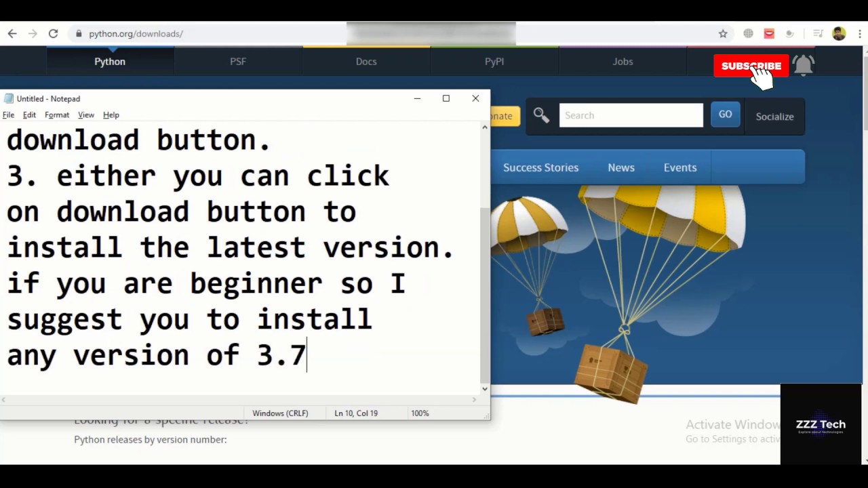Open the Help menu in Notepad
Image resolution: width=868 pixels, height=488 pixels.
(111, 115)
